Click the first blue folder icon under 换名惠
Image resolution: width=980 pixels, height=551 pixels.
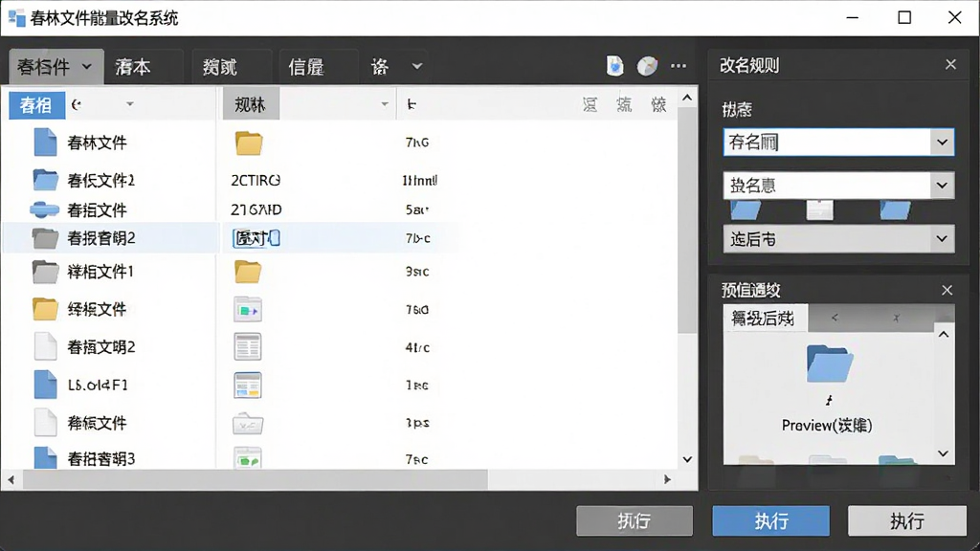[x=746, y=209]
